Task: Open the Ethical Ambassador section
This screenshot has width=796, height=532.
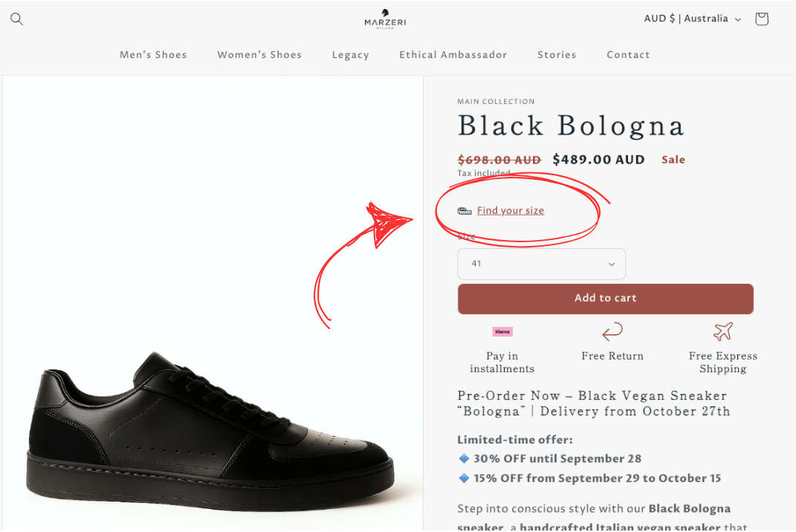Action: (x=453, y=54)
